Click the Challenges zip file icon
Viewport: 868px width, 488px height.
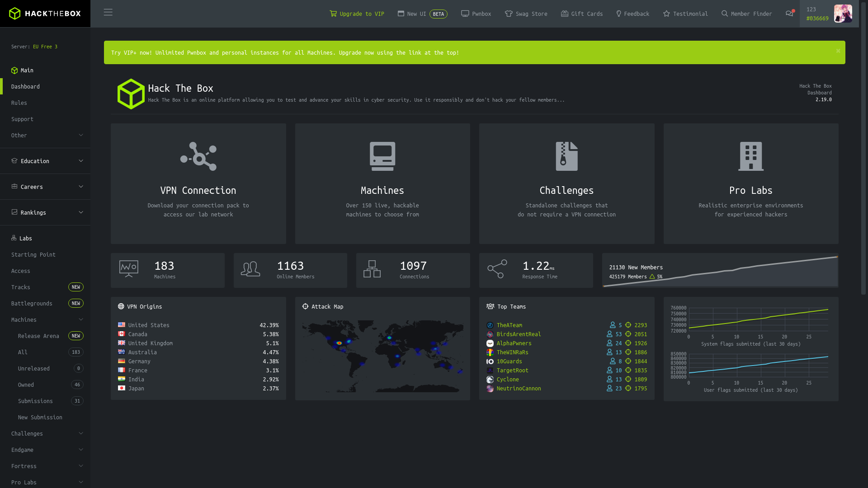pos(566,156)
